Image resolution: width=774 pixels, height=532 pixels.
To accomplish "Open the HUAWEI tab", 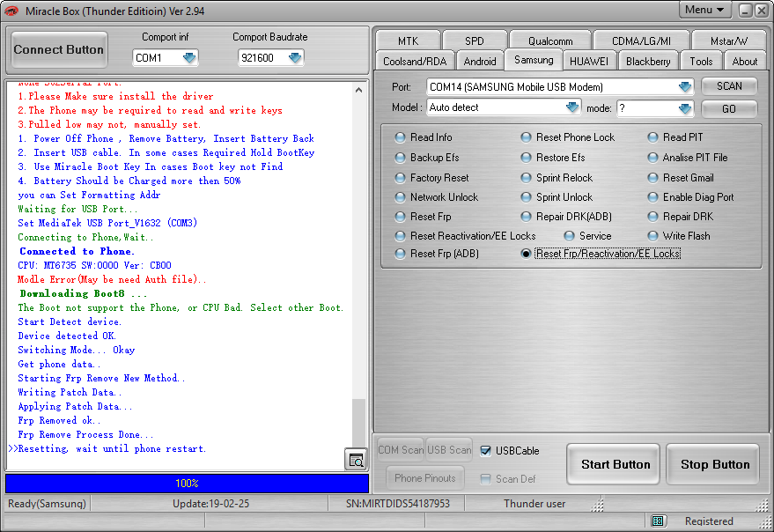I will 587,61.
